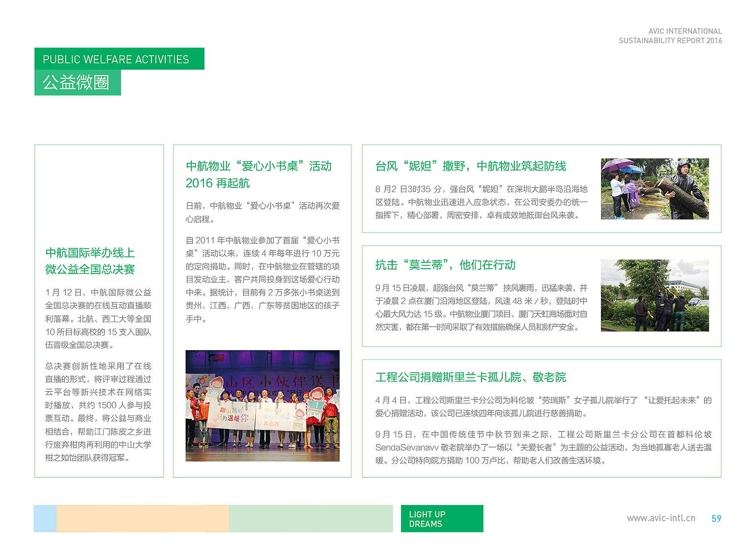Click the peach orange footer color block

(x=143, y=519)
